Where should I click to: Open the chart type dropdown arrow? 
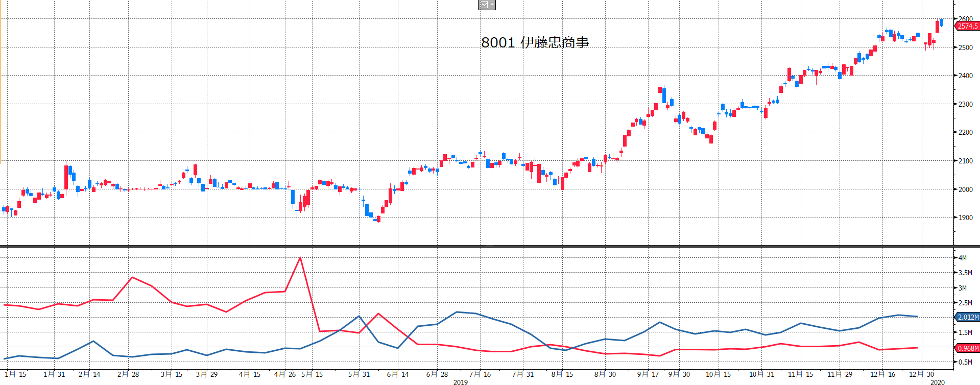tap(492, 5)
